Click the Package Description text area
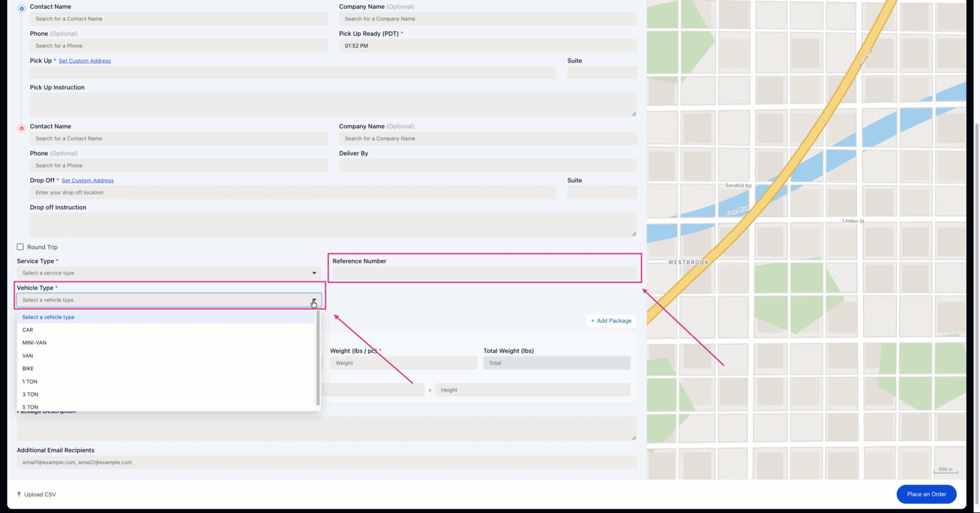This screenshot has height=513, width=980. point(326,428)
